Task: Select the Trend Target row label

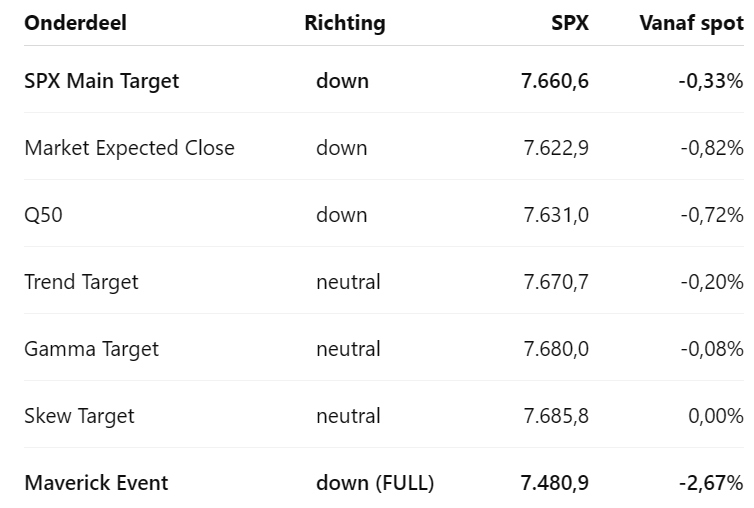Action: click(x=81, y=282)
